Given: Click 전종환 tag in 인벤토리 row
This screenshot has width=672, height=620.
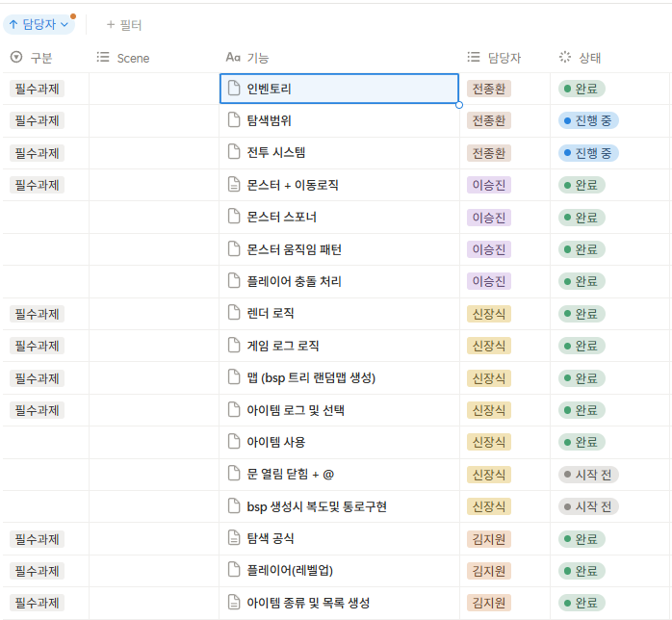Looking at the screenshot, I should tap(489, 89).
